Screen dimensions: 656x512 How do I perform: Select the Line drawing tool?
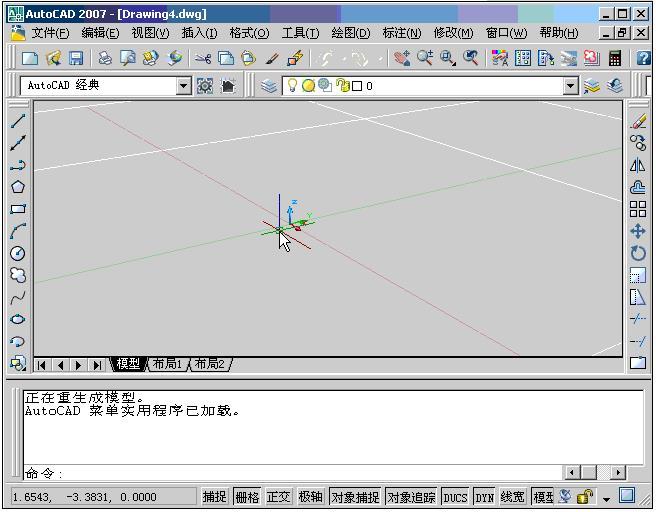pos(17,121)
